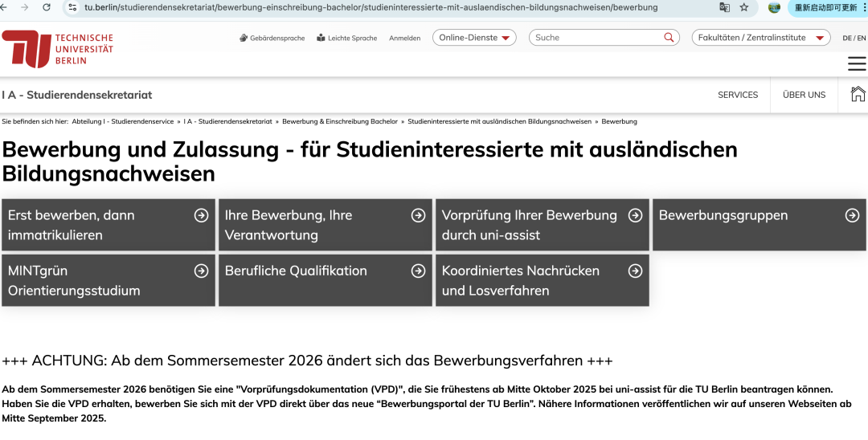868x440 pixels.
Task: Open the Erst bewerben, dann immatrikulieren tile
Action: point(108,225)
